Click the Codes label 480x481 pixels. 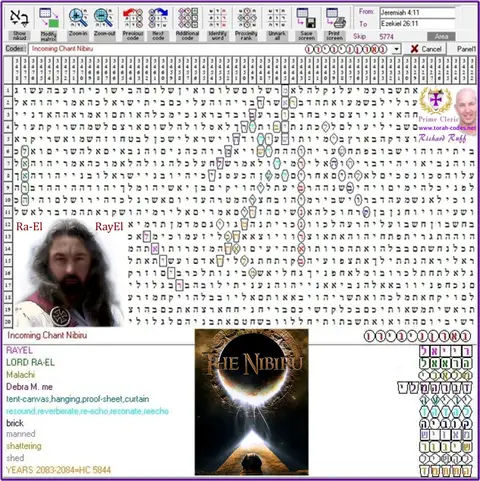coord(15,49)
